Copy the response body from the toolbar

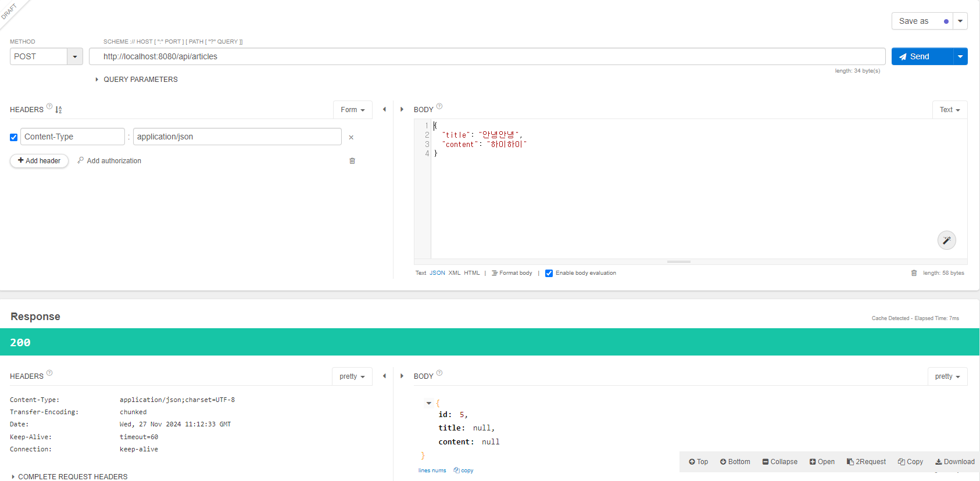(x=910, y=462)
